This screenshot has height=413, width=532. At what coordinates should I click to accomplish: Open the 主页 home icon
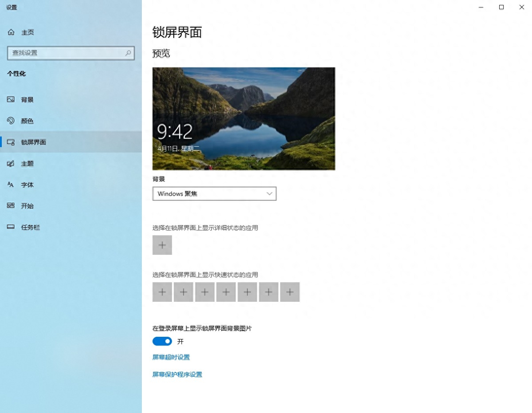pyautogui.click(x=11, y=32)
